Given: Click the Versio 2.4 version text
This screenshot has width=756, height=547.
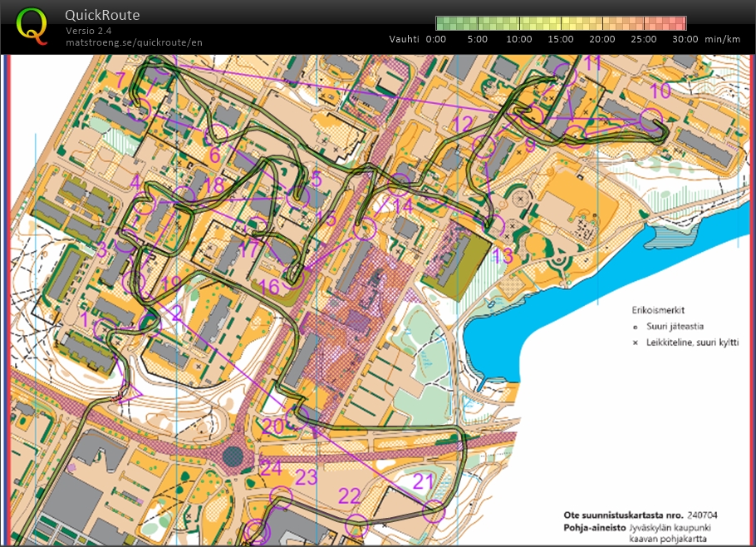Looking at the screenshot, I should pyautogui.click(x=90, y=31).
